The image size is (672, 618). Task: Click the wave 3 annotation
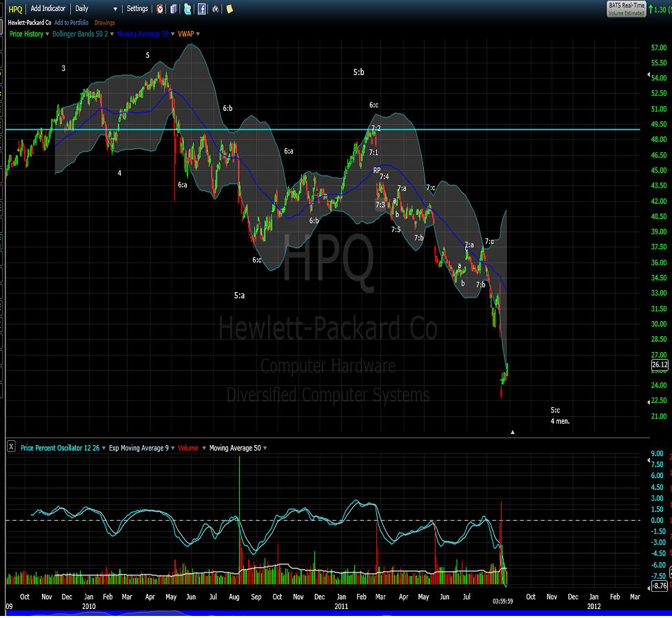(x=63, y=68)
